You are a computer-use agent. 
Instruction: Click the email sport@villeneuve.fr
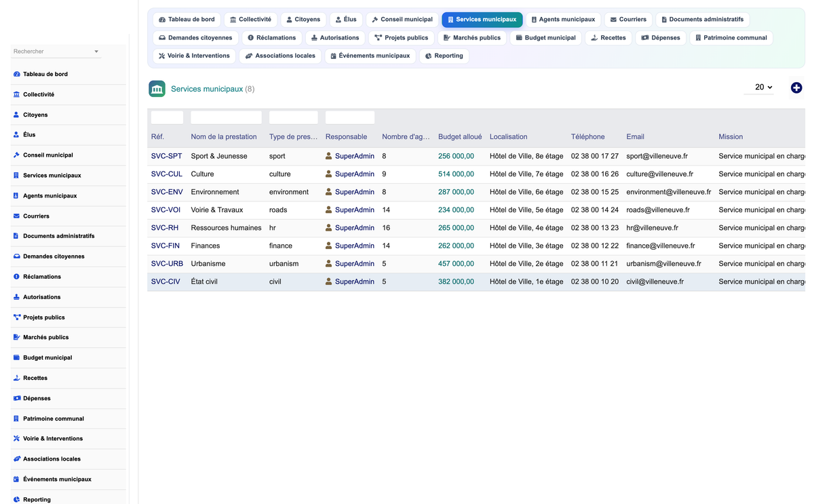(657, 156)
